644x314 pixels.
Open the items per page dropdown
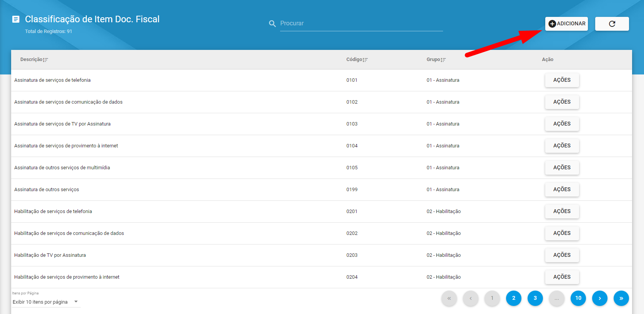pos(46,302)
